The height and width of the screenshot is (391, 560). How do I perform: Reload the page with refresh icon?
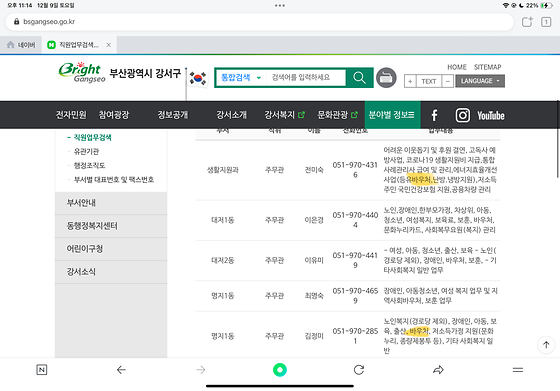click(x=359, y=370)
